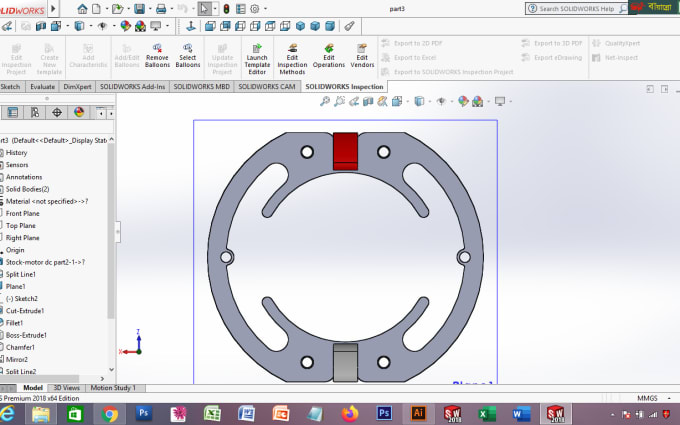This screenshot has height=425, width=680.
Task: Click Zoom to Fit in the heads-up toolbar
Action: point(325,101)
